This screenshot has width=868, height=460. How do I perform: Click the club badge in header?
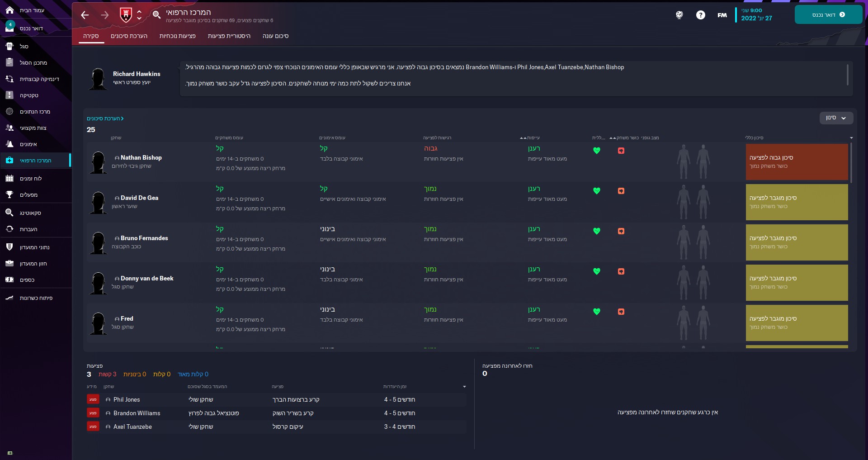coord(126,15)
